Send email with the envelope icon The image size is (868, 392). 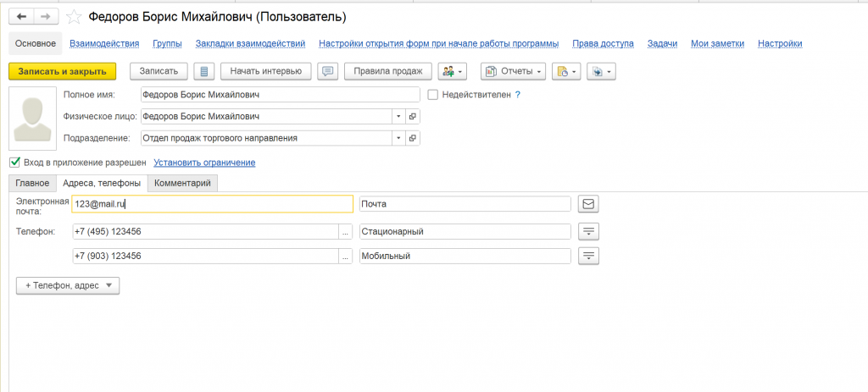click(588, 203)
